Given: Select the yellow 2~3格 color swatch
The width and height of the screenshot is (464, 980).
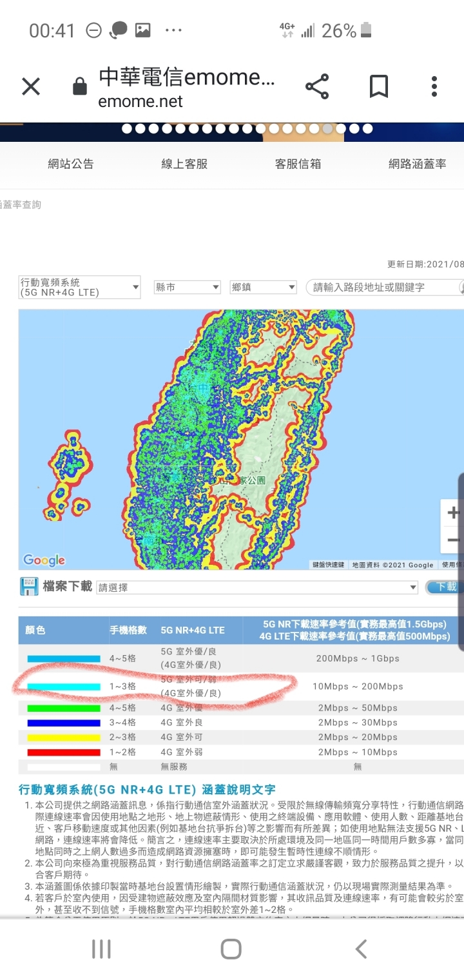Looking at the screenshot, I should (x=64, y=738).
